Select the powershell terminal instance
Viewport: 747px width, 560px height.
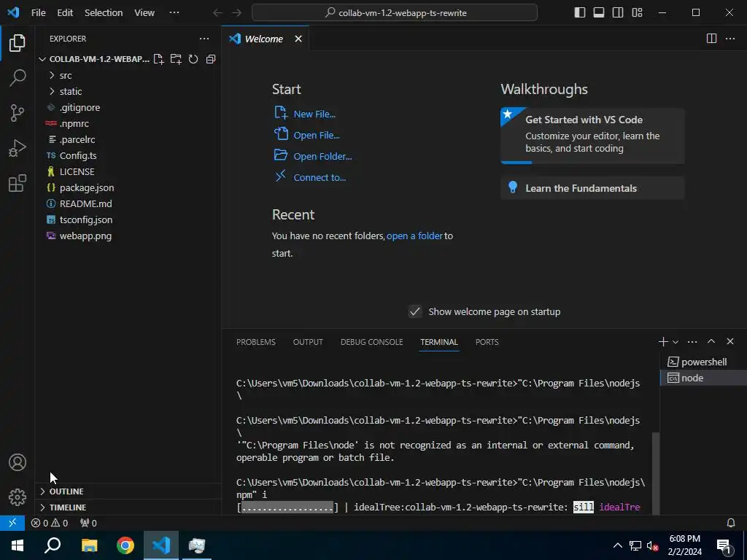tap(703, 362)
